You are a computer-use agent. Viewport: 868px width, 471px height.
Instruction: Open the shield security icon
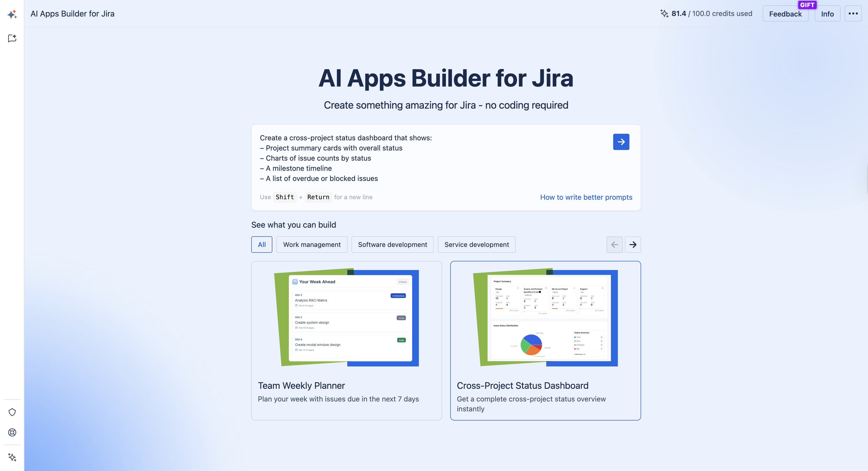click(x=12, y=412)
